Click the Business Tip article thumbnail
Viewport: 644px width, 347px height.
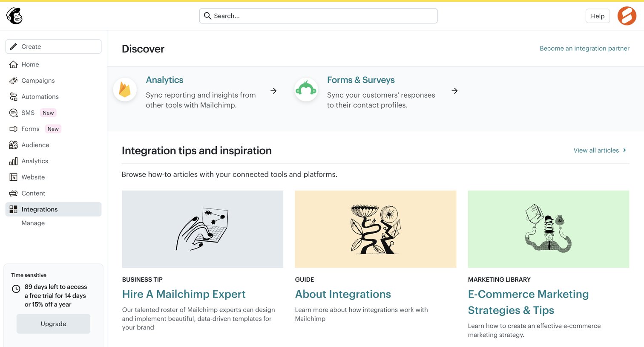203,229
